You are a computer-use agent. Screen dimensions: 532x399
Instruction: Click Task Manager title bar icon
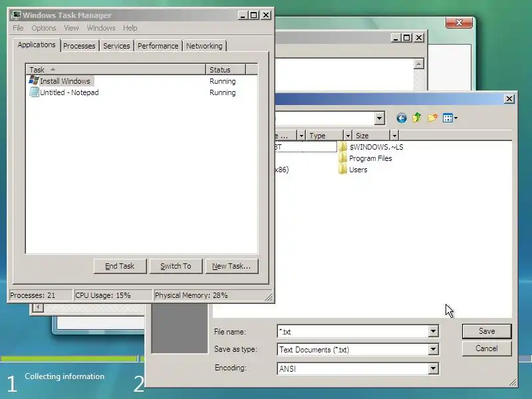pos(15,15)
